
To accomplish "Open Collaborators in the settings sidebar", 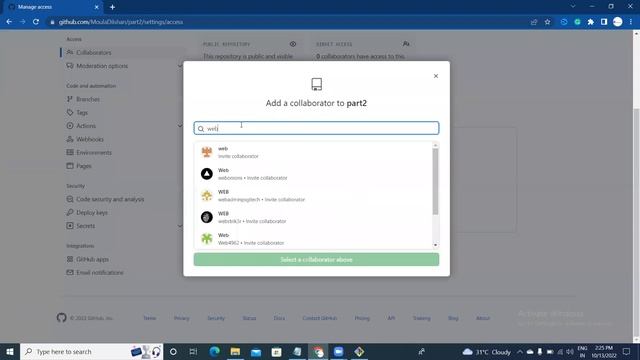I will tap(93, 53).
